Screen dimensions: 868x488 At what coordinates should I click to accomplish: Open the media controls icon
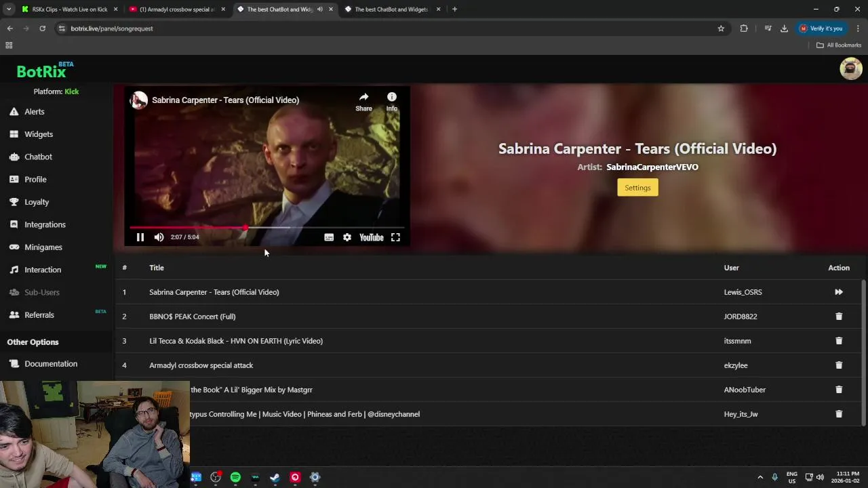pyautogui.click(x=768, y=28)
